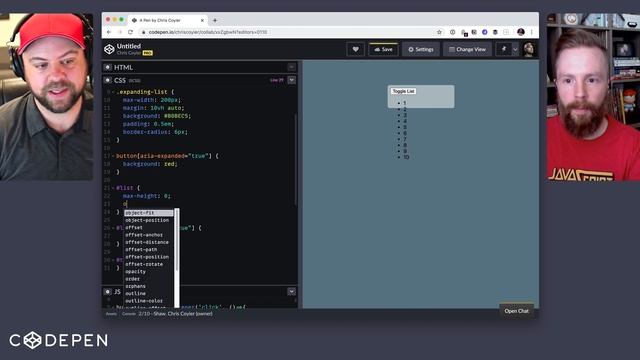This screenshot has height=360, width=640.
Task: Fold the button[aria-expanded] rule arrow
Action: click(113, 156)
